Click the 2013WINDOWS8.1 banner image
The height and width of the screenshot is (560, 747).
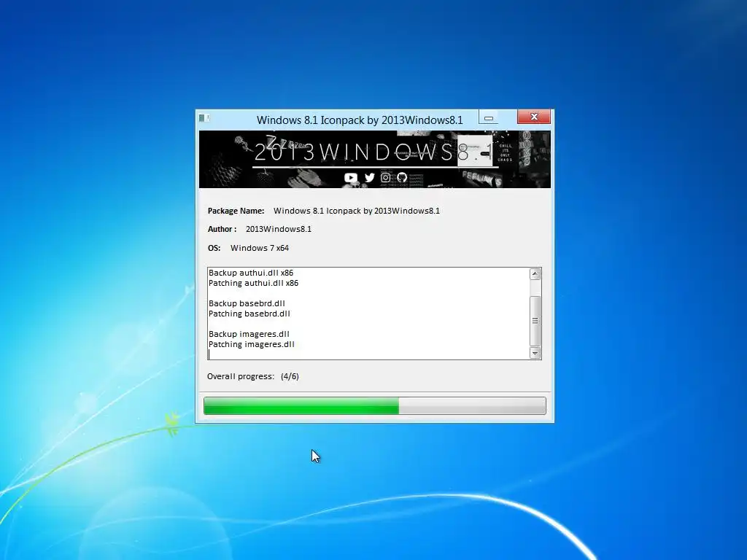coord(374,159)
